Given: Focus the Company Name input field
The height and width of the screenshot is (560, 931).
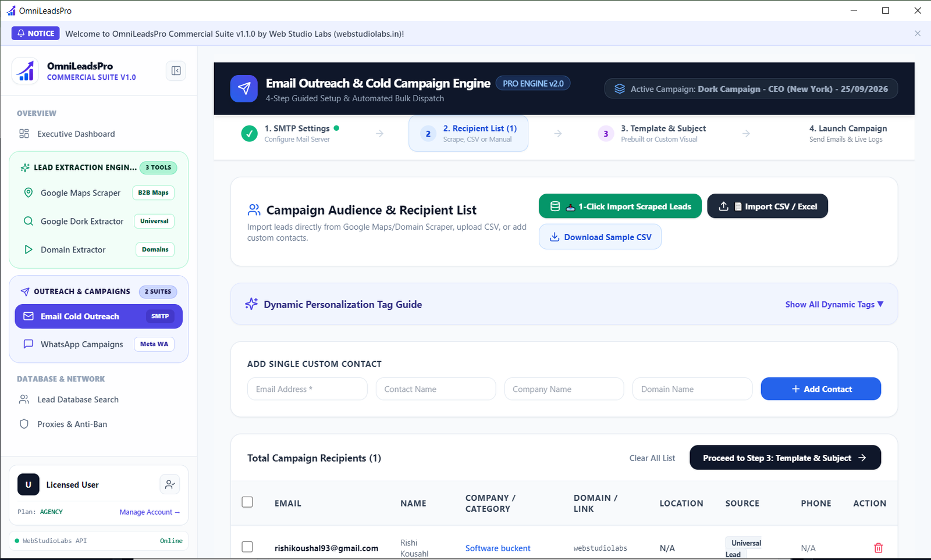Looking at the screenshot, I should 564,389.
